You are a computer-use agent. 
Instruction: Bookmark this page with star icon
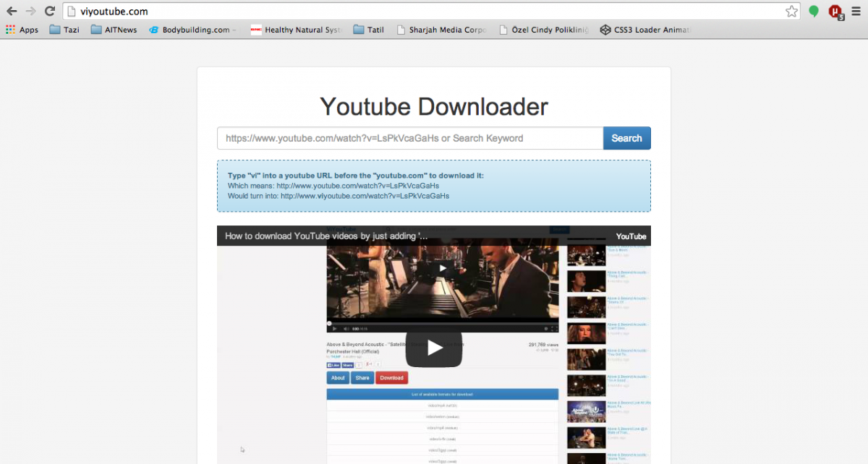click(792, 11)
